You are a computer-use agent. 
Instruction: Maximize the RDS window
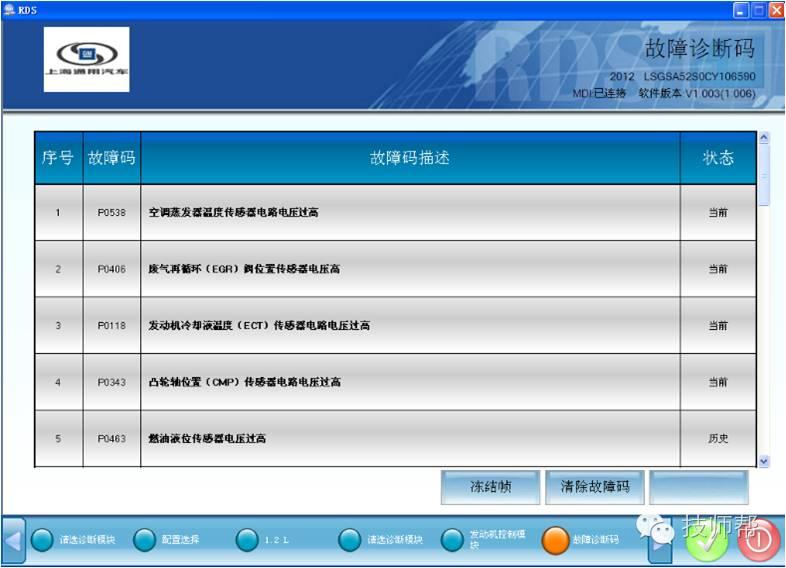click(759, 10)
